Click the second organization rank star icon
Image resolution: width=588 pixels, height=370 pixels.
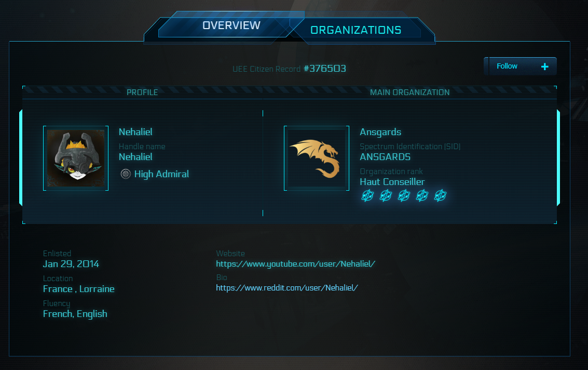(x=386, y=196)
